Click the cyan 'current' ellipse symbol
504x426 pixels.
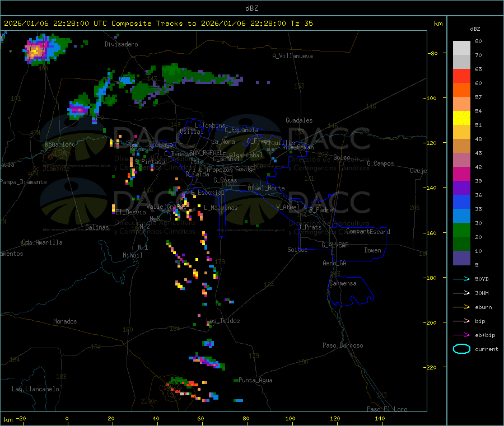pyautogui.click(x=461, y=349)
